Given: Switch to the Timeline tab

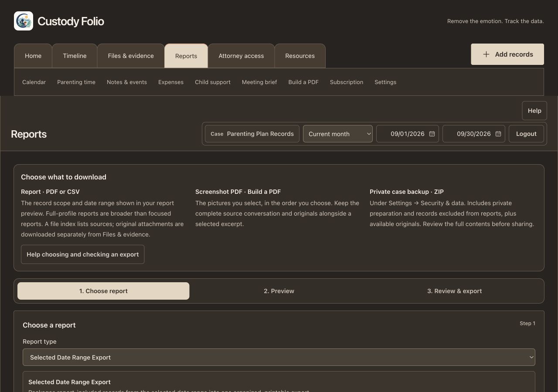Looking at the screenshot, I should [x=75, y=56].
